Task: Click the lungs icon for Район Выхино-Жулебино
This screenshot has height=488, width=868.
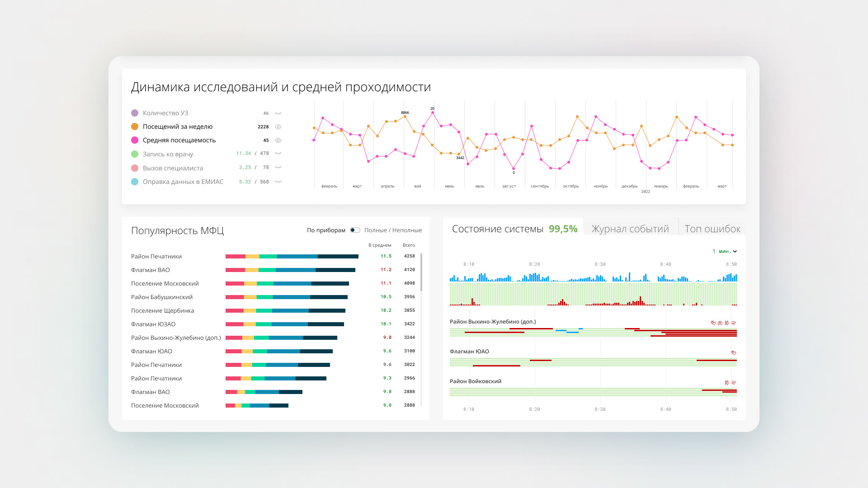Action: click(x=720, y=323)
